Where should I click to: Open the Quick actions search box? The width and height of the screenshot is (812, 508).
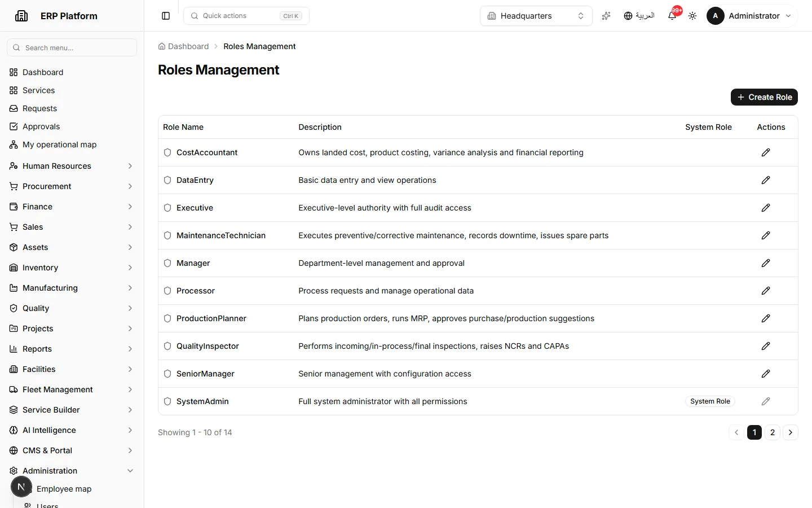246,16
